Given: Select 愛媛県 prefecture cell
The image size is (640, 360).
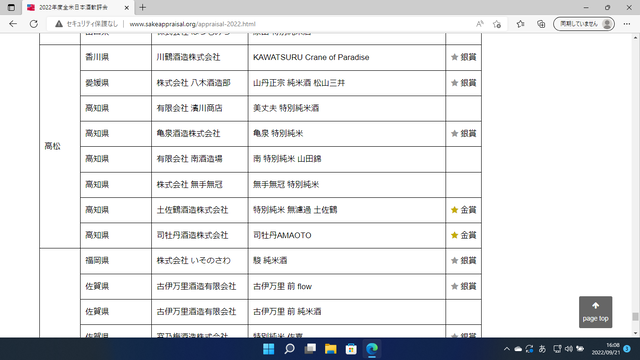Looking at the screenshot, I should 116,83.
